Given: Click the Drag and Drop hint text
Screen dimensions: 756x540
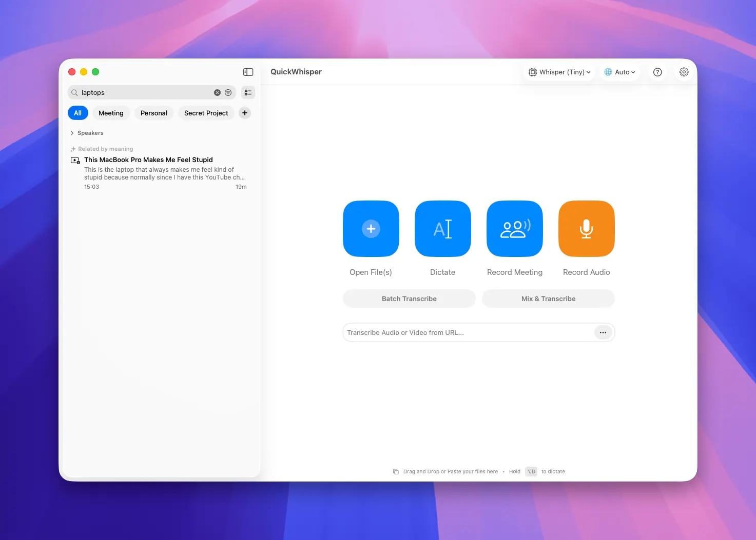Looking at the screenshot, I should click(x=451, y=472).
